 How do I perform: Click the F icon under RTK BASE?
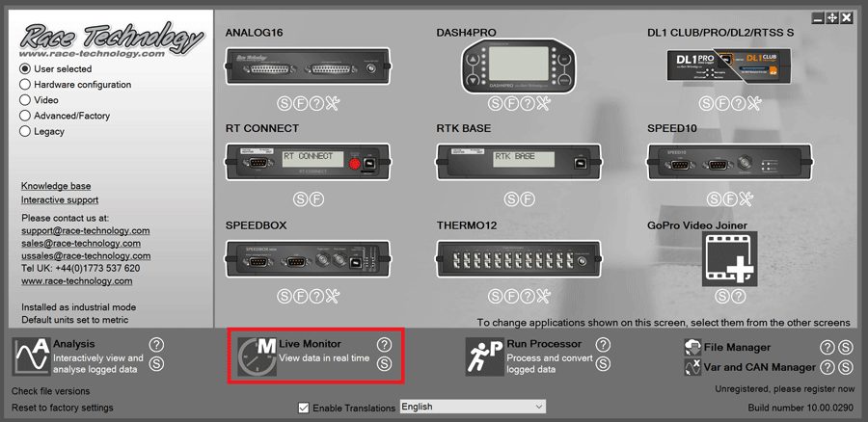coord(528,199)
